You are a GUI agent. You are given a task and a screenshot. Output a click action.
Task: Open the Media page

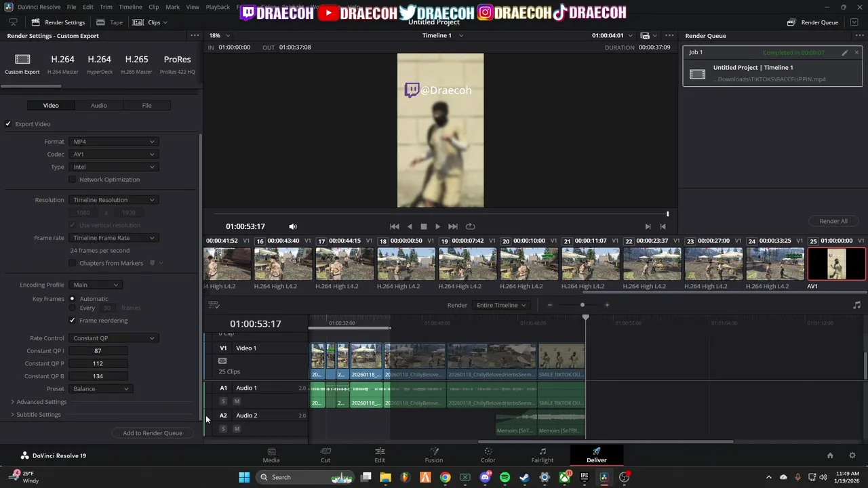pos(271,455)
